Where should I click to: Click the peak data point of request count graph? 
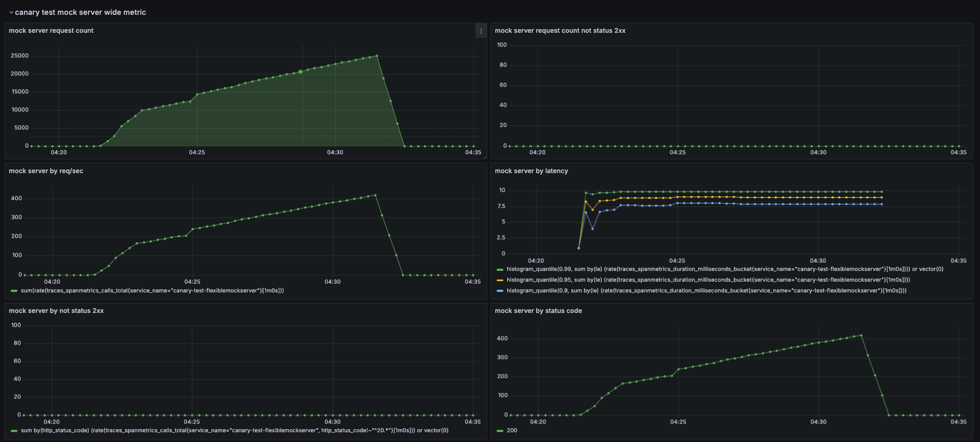coord(377,56)
